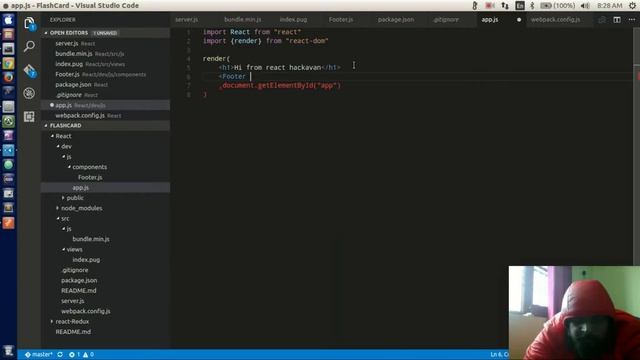Open the Search view in activity bar
The height and width of the screenshot is (360, 640).
[x=29, y=46]
